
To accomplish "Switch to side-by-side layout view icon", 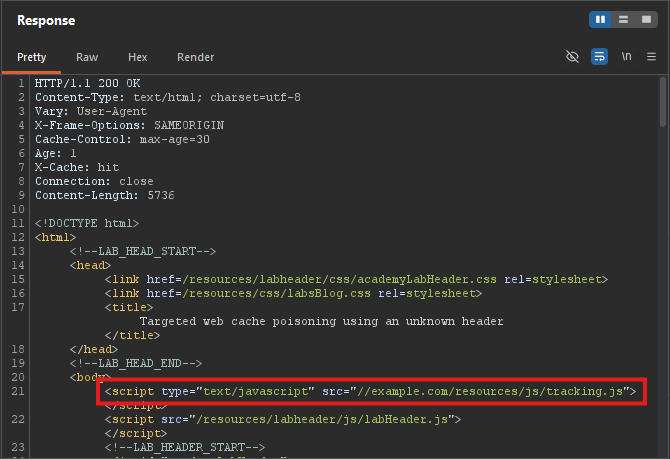I will coord(600,20).
